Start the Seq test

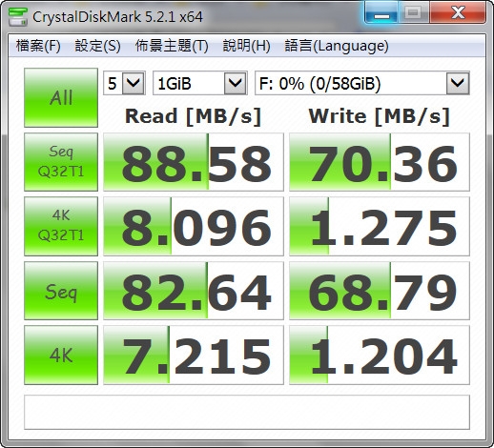coord(61,291)
